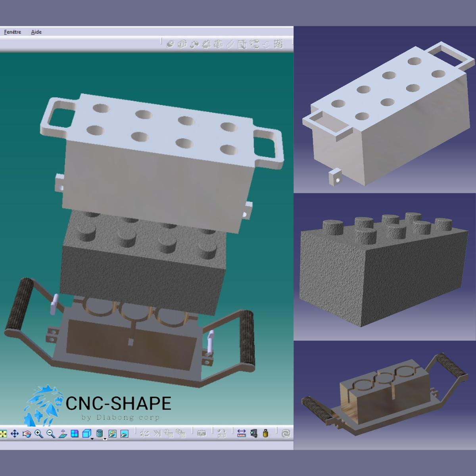Click the New Part icon in the top toolbar
The width and height of the screenshot is (476, 476).
click(195, 44)
